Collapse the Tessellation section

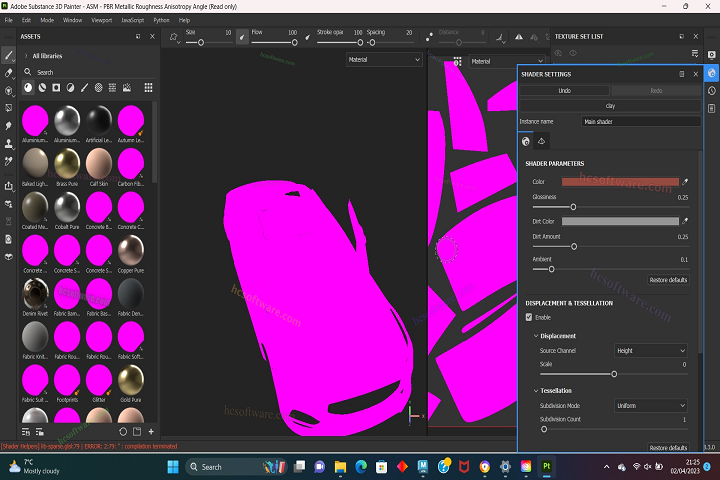[535, 391]
